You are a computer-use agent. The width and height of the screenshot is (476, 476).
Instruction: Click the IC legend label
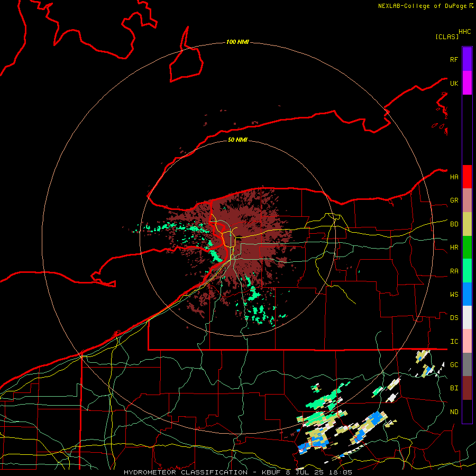click(454, 342)
